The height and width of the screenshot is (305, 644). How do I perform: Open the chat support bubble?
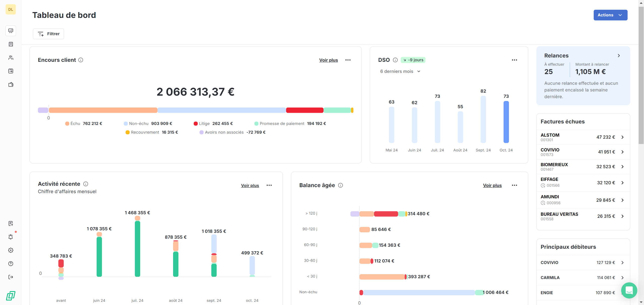click(629, 290)
